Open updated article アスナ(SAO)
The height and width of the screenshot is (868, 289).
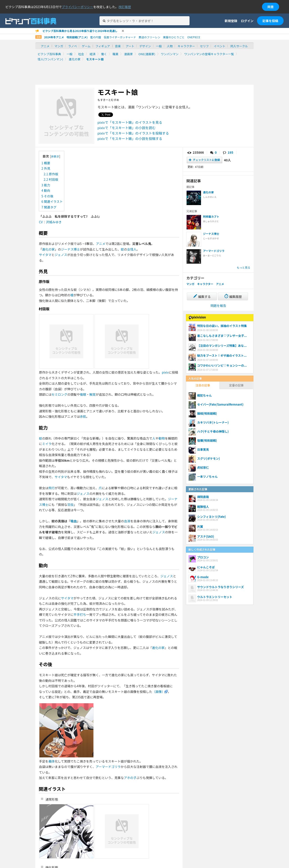pos(205,537)
